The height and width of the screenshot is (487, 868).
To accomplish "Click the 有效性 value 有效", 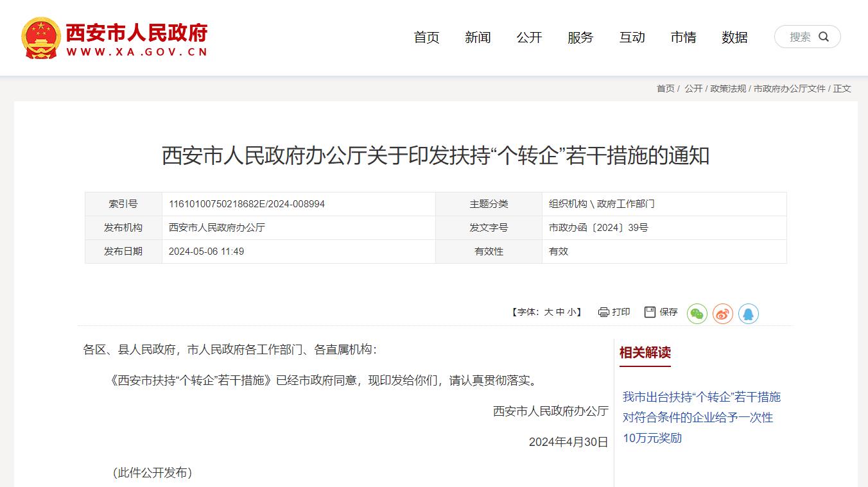I will click(x=559, y=252).
